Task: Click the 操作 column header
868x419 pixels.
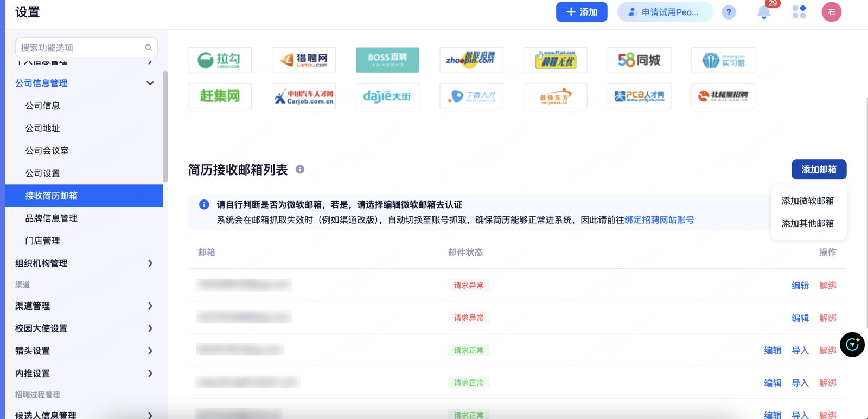Action: (828, 253)
